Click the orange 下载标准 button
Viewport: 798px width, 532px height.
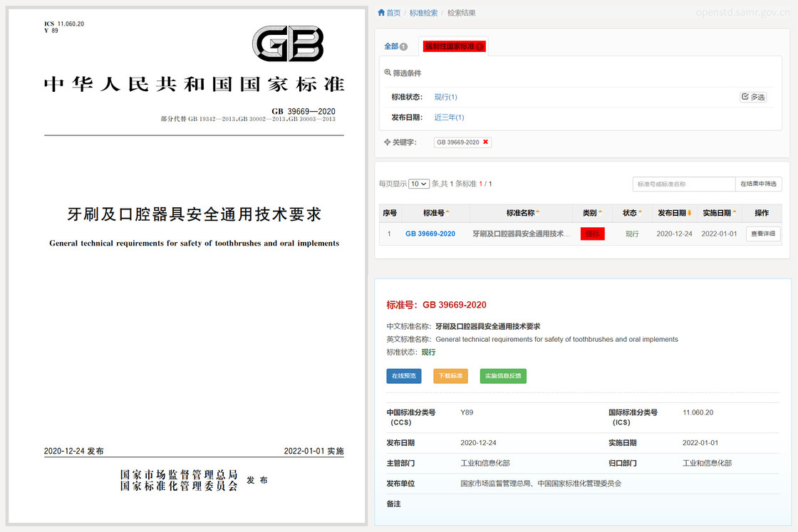point(450,376)
